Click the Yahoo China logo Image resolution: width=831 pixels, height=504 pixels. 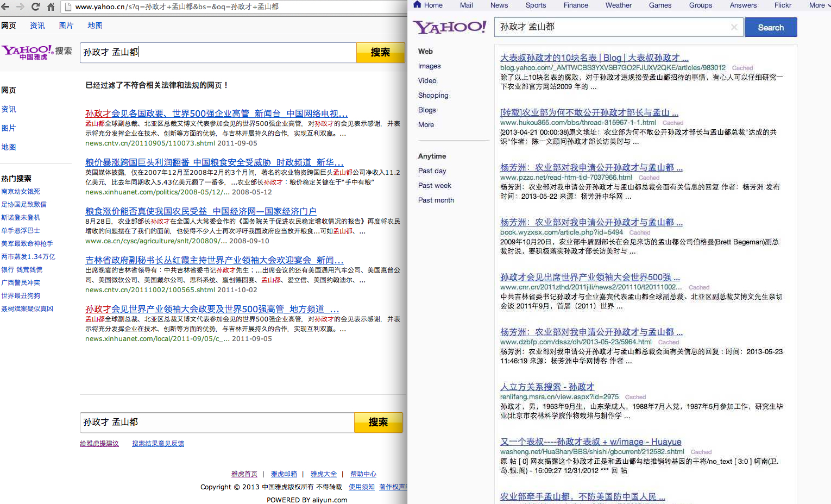click(x=37, y=52)
